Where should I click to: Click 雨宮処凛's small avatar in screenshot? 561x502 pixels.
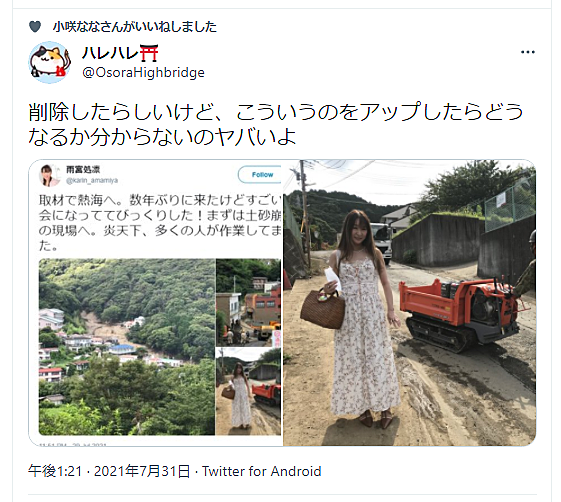[x=49, y=175]
